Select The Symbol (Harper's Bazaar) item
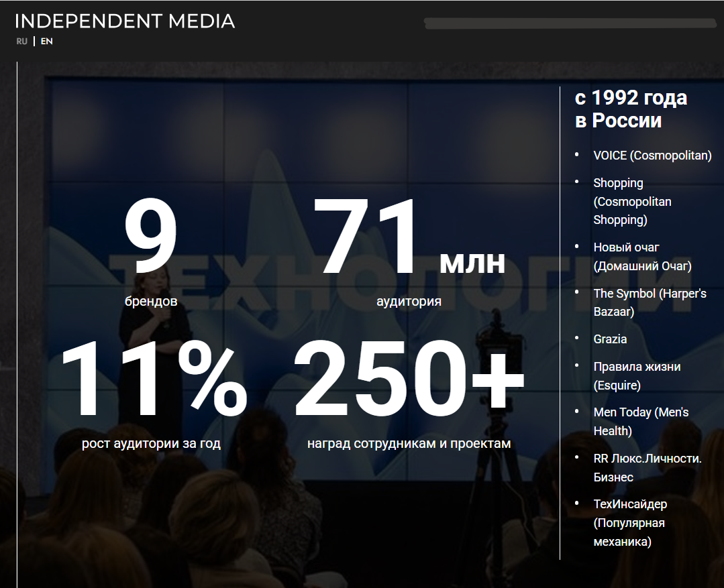Screen dimensions: 724x588 [x=650, y=302]
